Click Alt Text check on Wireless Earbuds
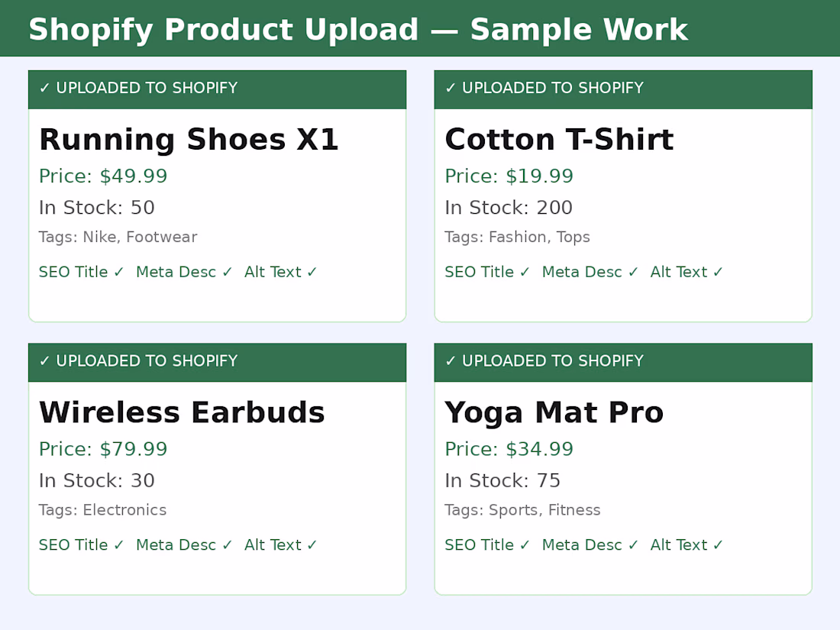840x630 pixels. pyautogui.click(x=281, y=545)
